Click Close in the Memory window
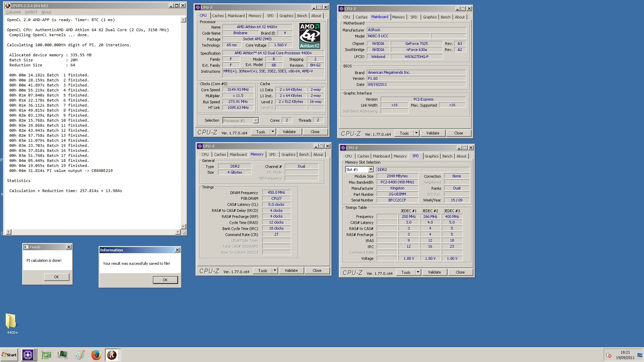The image size is (644, 362). point(317,270)
